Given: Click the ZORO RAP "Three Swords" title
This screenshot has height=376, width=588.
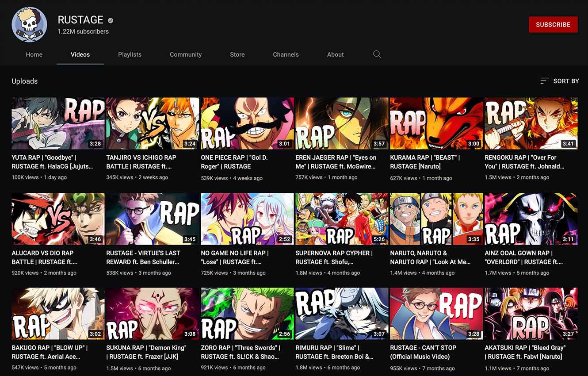Looking at the screenshot, I should [x=241, y=352].
